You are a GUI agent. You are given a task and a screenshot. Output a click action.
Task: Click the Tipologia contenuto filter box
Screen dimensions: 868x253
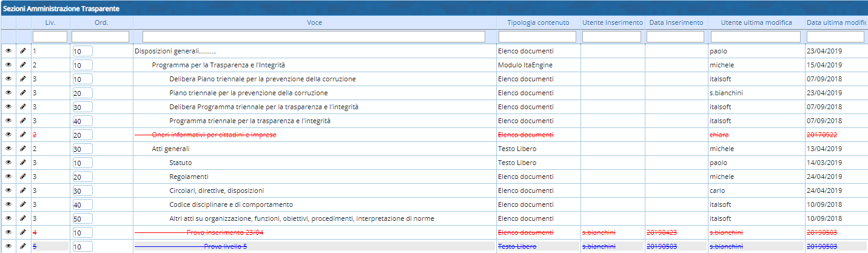tap(537, 37)
